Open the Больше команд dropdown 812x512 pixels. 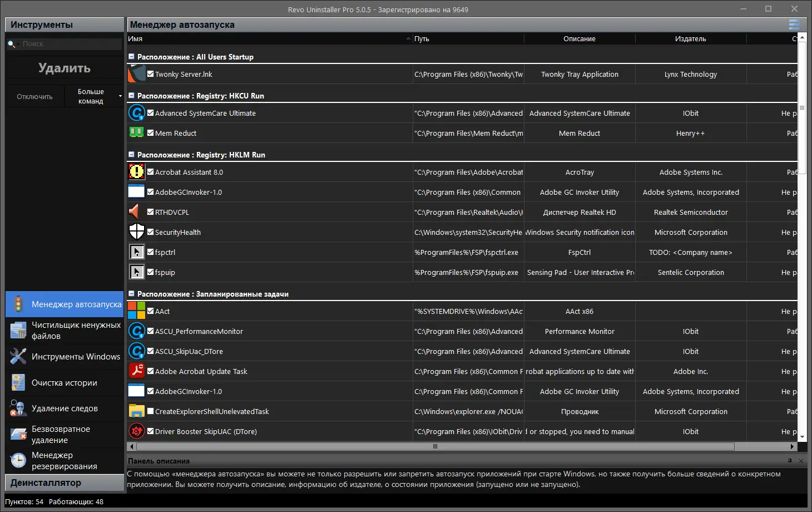pos(93,96)
